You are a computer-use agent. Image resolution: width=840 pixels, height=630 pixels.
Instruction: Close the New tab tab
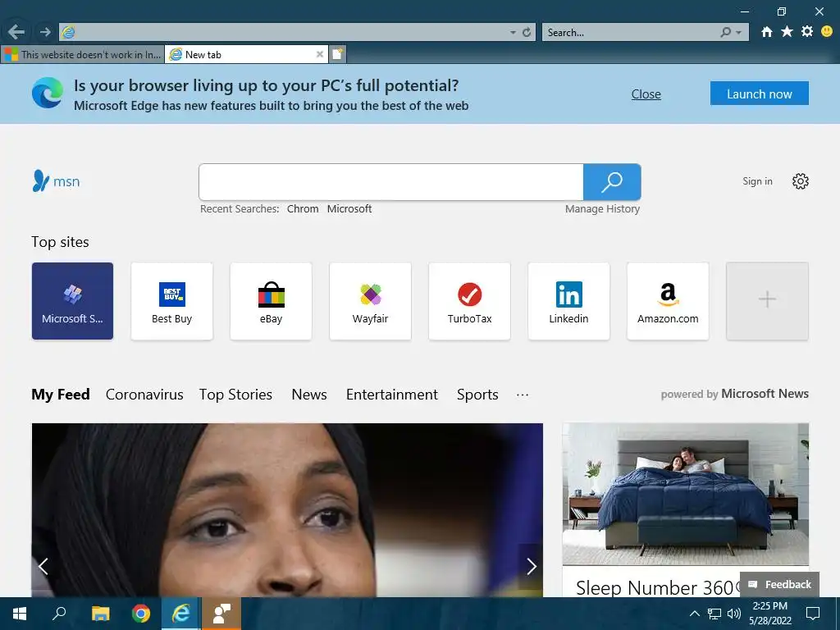click(x=320, y=54)
